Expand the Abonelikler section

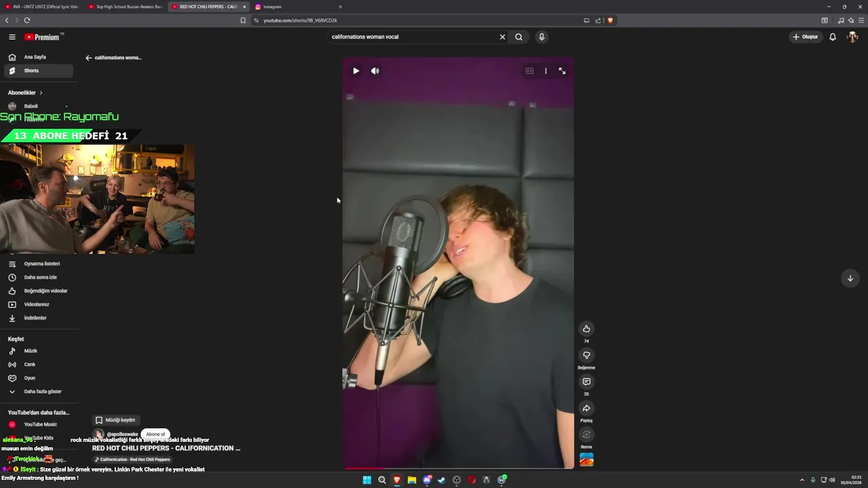click(x=25, y=93)
